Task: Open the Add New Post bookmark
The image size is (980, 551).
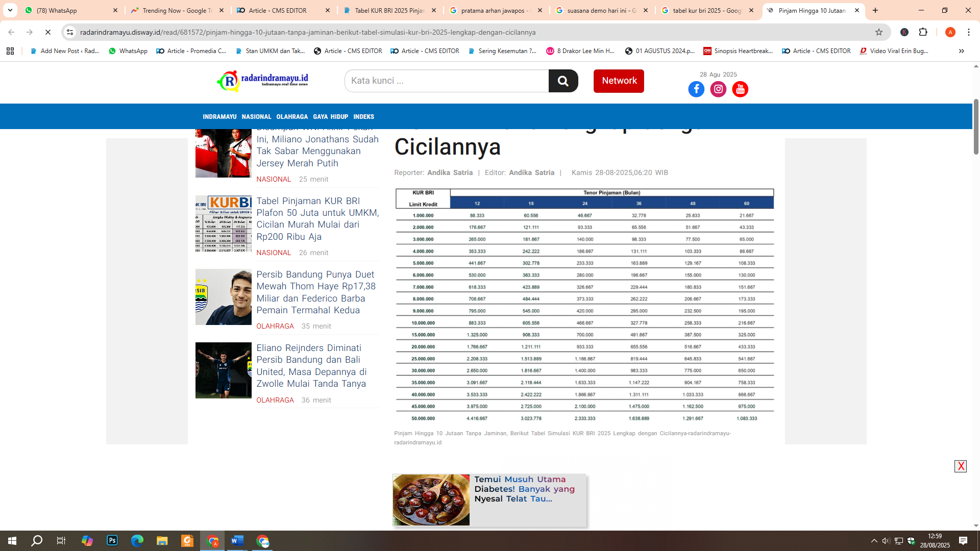Action: [65, 51]
